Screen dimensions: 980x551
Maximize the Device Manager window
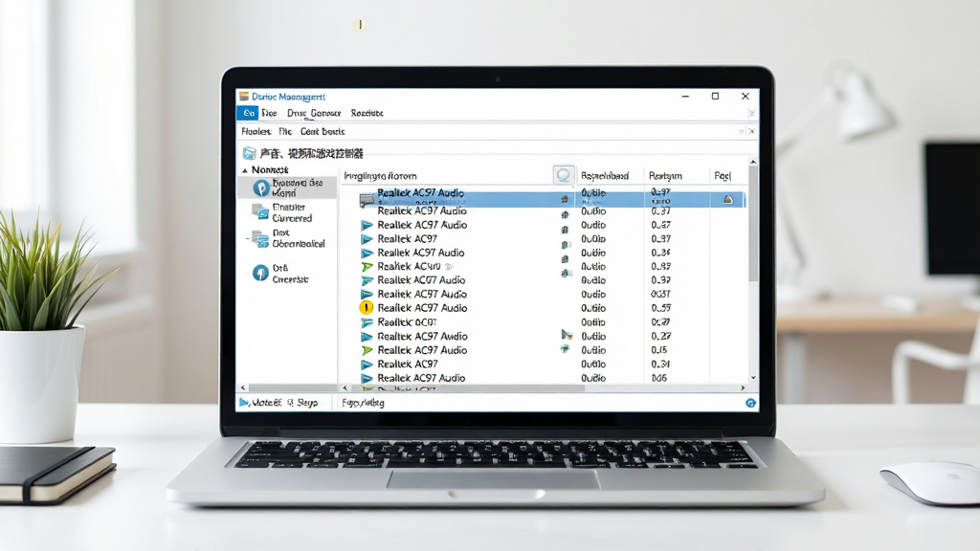(x=715, y=97)
